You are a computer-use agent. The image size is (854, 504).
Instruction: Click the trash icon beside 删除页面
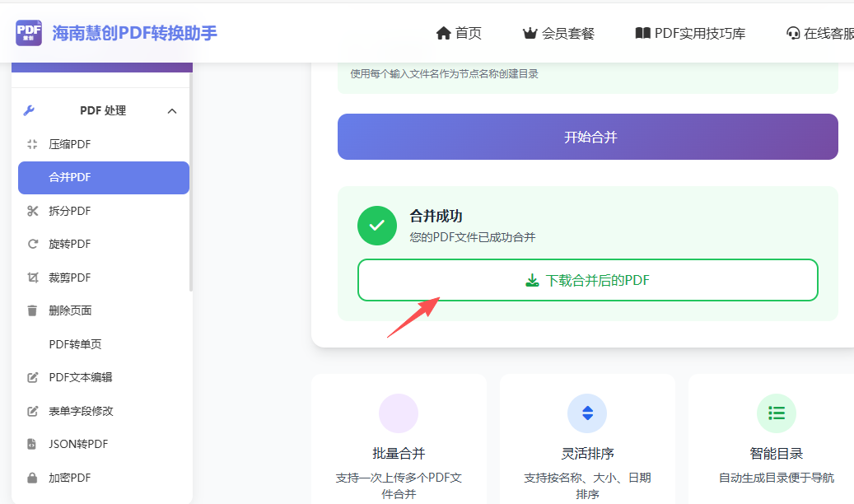point(32,310)
